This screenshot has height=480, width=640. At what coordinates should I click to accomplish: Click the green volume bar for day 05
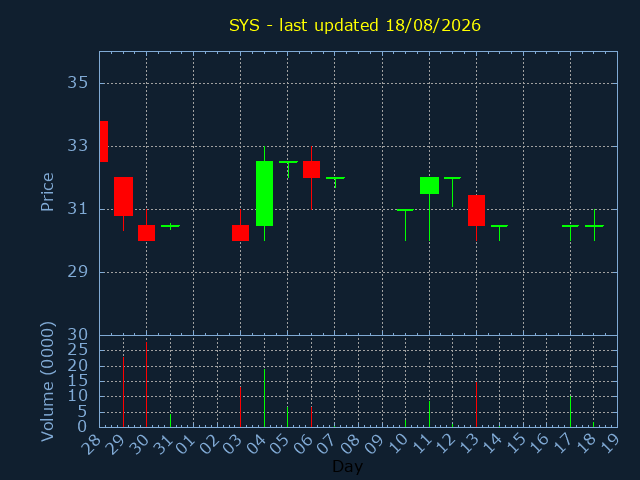coord(287,416)
